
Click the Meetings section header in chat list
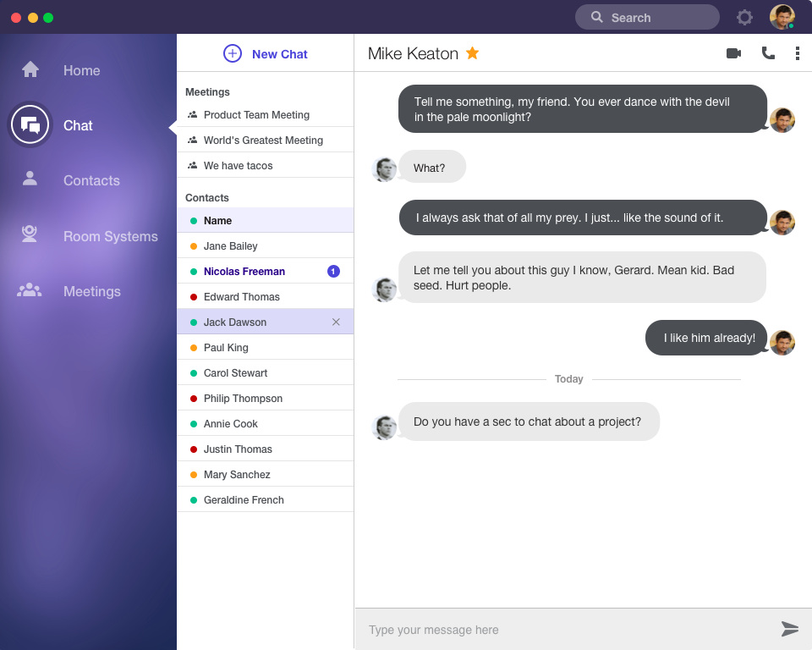[x=207, y=91]
